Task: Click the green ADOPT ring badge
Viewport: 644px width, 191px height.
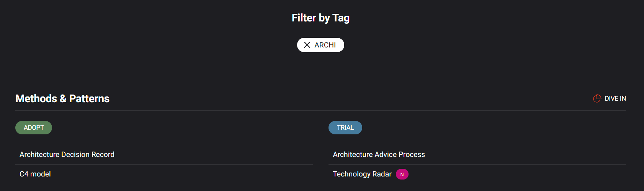Action: pyautogui.click(x=34, y=127)
